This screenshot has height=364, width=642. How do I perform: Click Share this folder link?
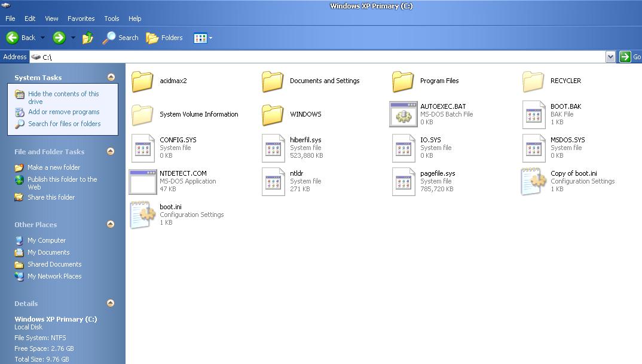(51, 197)
